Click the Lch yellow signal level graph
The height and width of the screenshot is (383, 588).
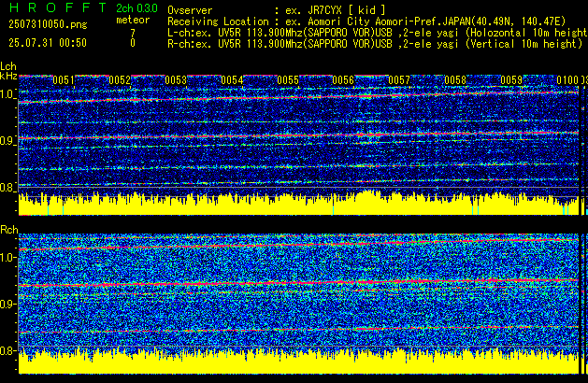pyautogui.click(x=299, y=203)
